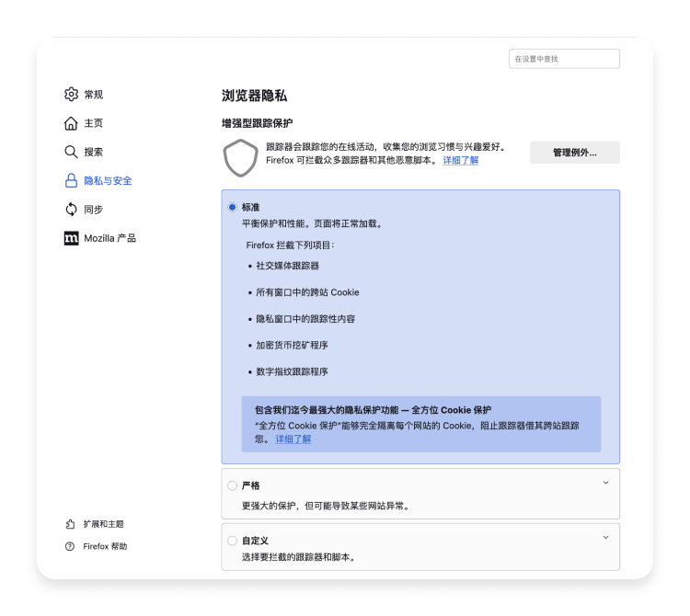The image size is (690, 616).
Task: Select the 标准 protection radio button
Action: [232, 207]
